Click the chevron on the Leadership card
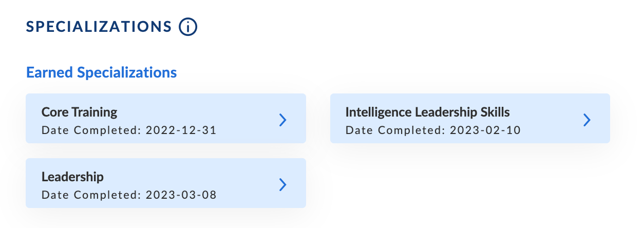Image resolution: width=644 pixels, height=228 pixels. click(282, 184)
